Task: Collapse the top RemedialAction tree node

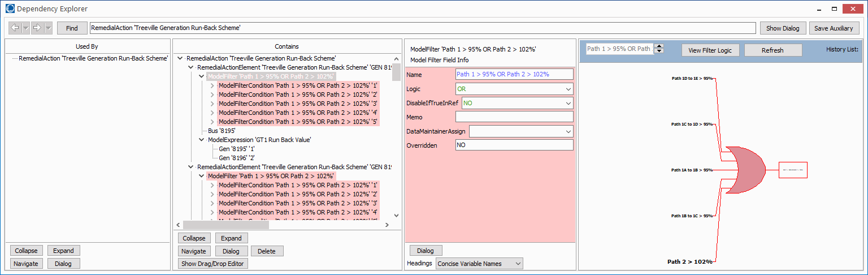Action: tap(180, 58)
